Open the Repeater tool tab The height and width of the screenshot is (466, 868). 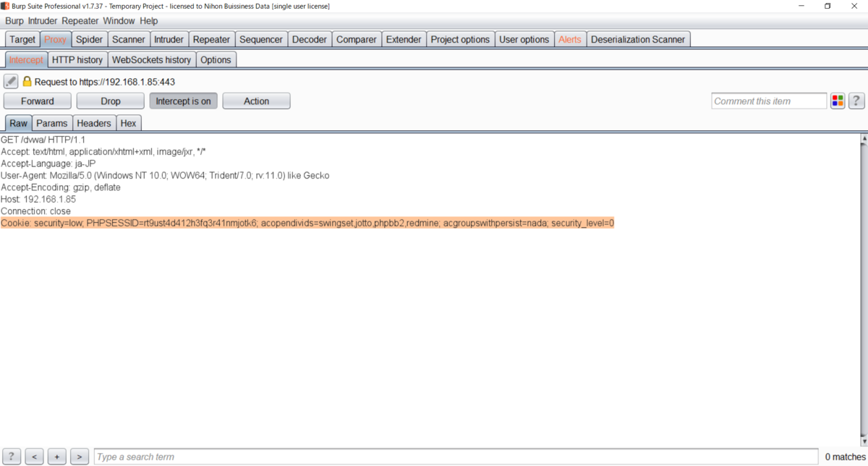(x=212, y=39)
